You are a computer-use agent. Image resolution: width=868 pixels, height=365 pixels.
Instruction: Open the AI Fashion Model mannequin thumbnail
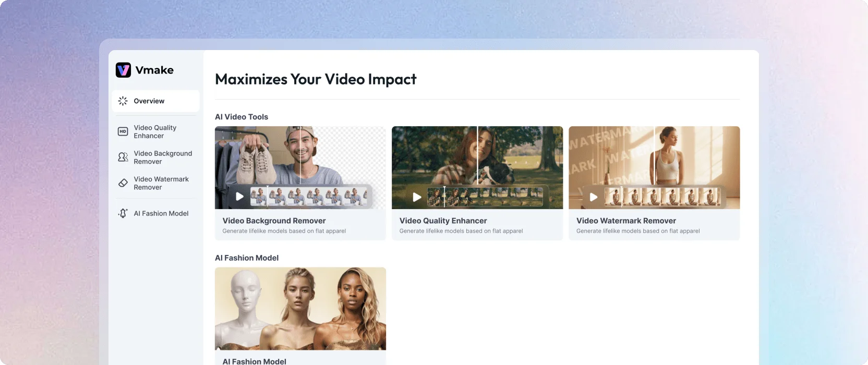click(300, 309)
